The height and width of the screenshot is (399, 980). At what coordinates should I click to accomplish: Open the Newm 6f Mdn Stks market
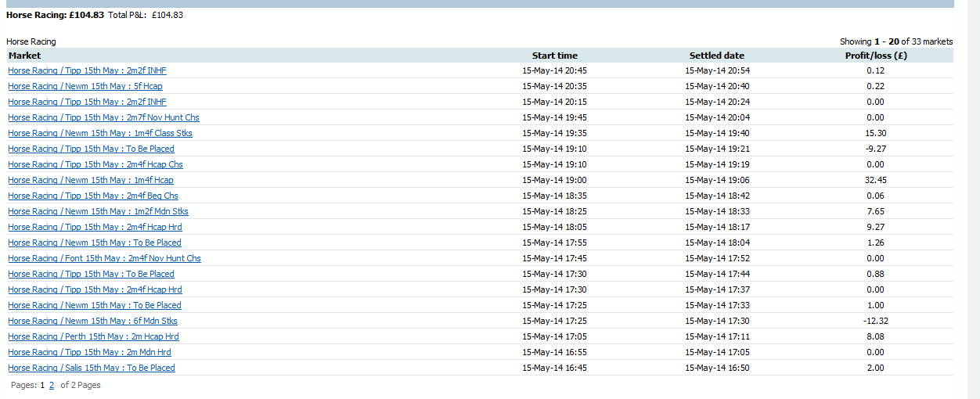[92, 321]
